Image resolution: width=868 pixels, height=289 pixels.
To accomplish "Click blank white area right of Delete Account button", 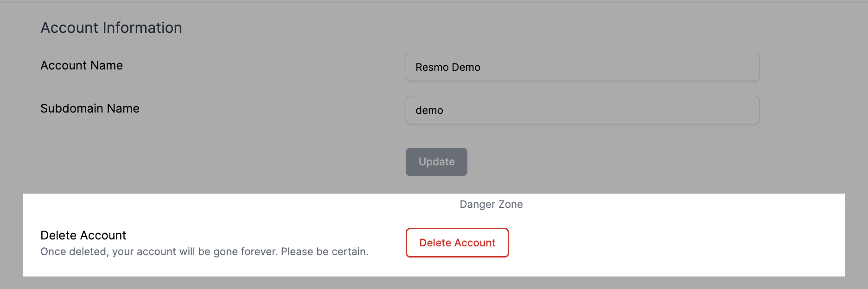I will point(672,243).
